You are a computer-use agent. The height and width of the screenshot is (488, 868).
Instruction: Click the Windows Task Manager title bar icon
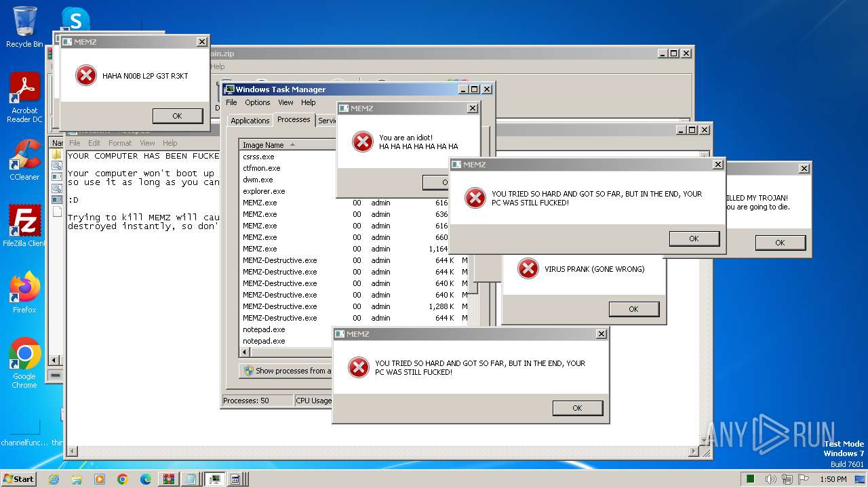click(x=229, y=89)
